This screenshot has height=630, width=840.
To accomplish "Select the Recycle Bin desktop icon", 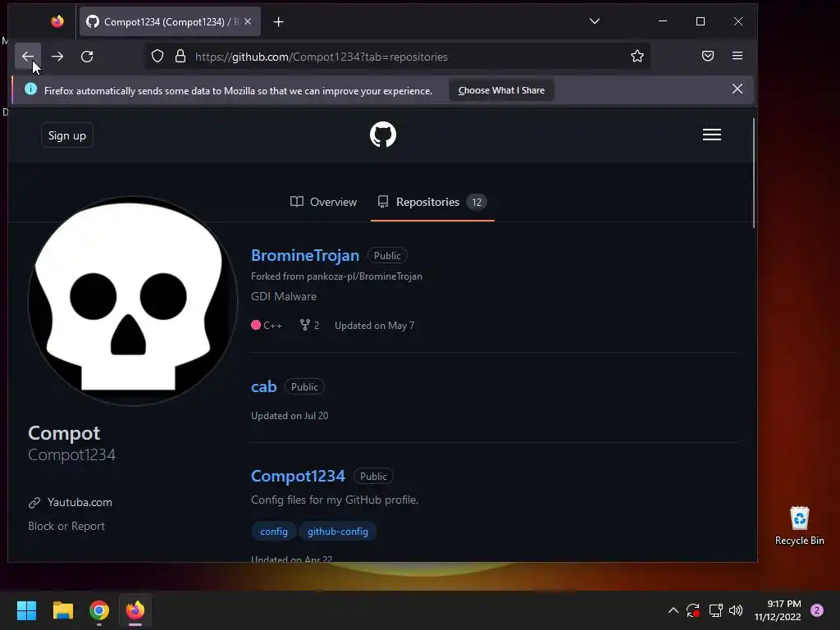I will 799,526.
